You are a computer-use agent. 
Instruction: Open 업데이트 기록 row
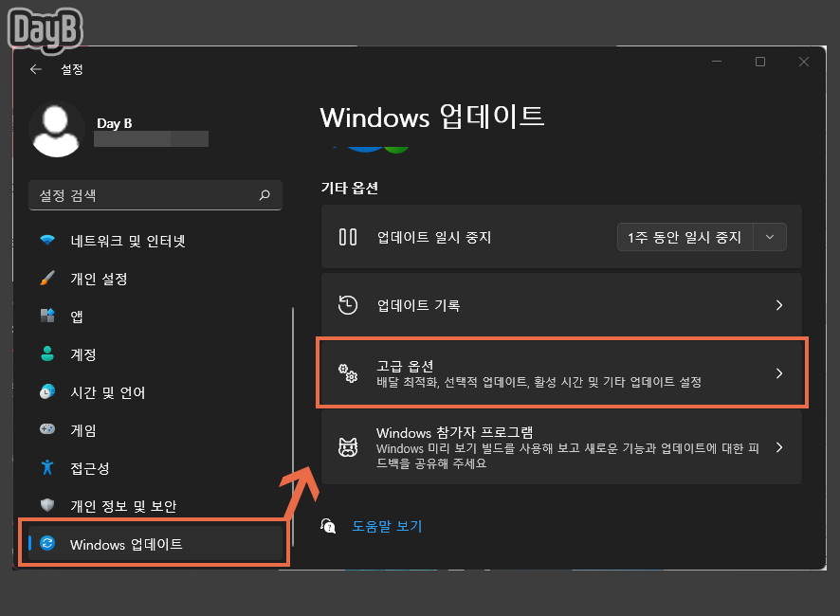tap(561, 305)
